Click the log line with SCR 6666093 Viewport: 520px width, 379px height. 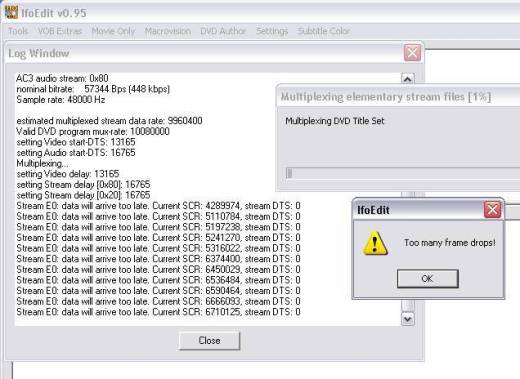158,301
